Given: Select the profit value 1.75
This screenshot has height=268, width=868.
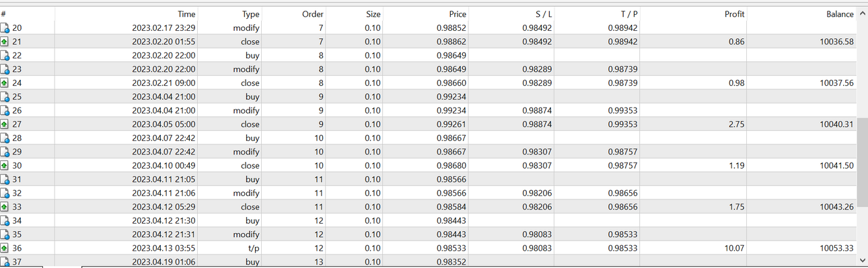Looking at the screenshot, I should pyautogui.click(x=736, y=207).
